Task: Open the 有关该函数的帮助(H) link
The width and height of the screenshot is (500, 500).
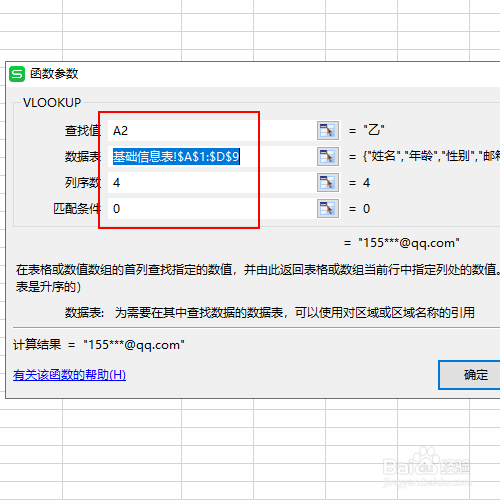Action: point(69,375)
